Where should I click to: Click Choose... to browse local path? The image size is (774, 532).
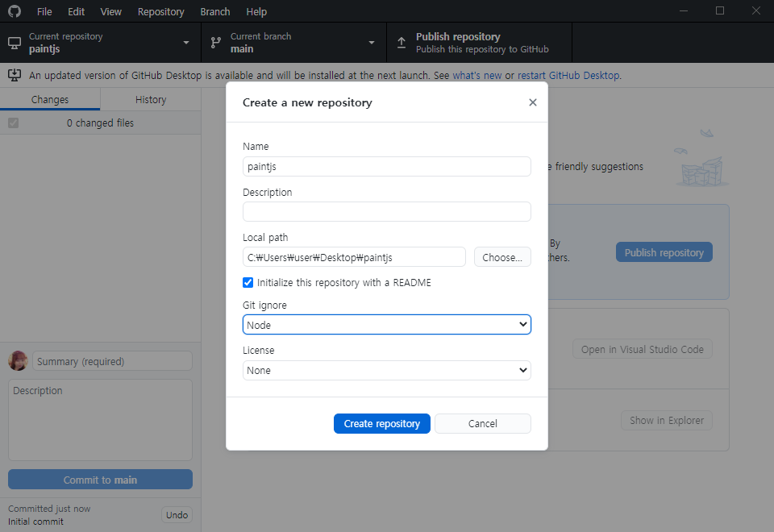(x=502, y=257)
